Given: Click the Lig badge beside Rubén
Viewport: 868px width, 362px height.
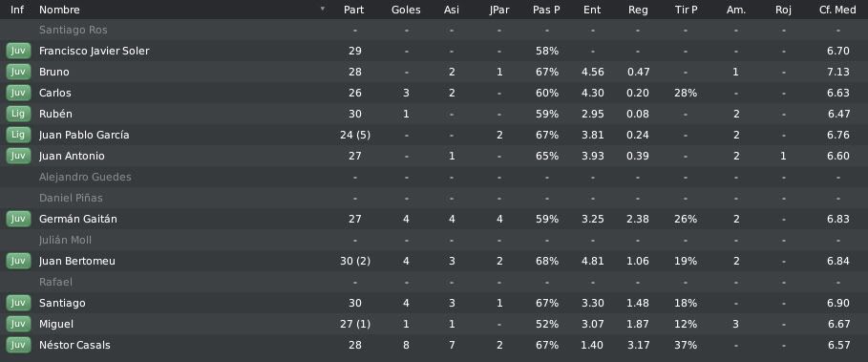Looking at the screenshot, I should [18, 114].
